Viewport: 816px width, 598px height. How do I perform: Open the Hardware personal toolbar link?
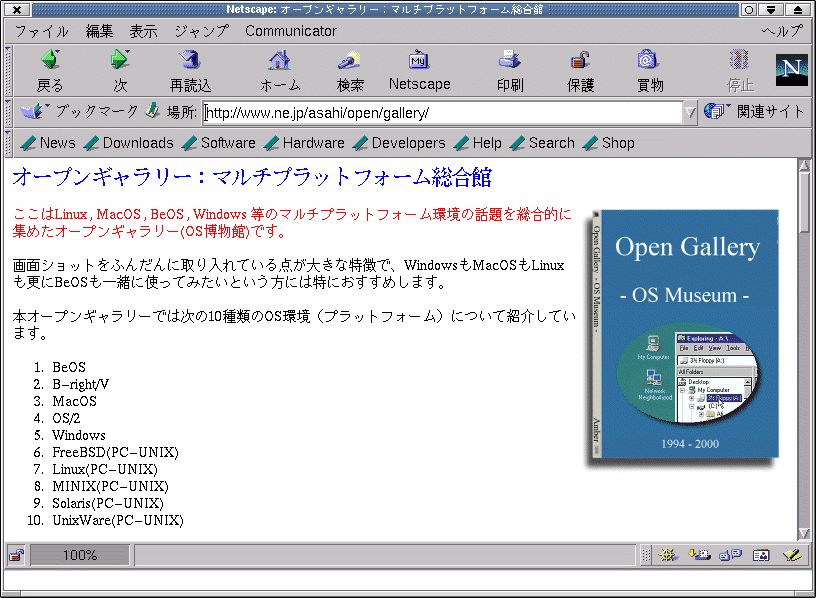(x=304, y=143)
